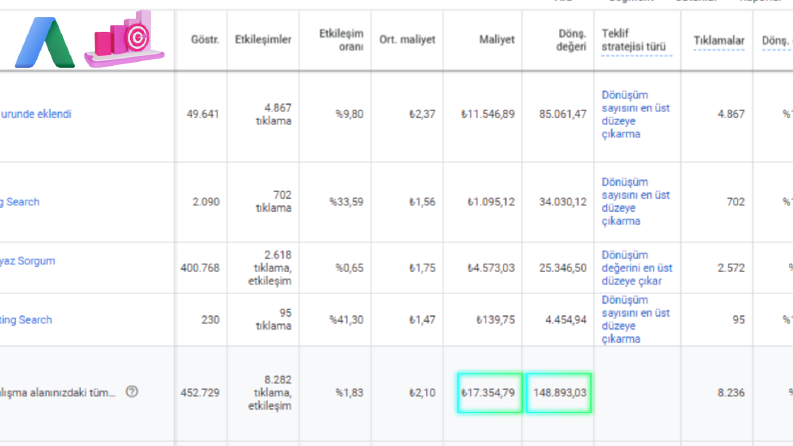
Task: Open bid strategy link in the 49.641 impressions row
Action: point(635,114)
